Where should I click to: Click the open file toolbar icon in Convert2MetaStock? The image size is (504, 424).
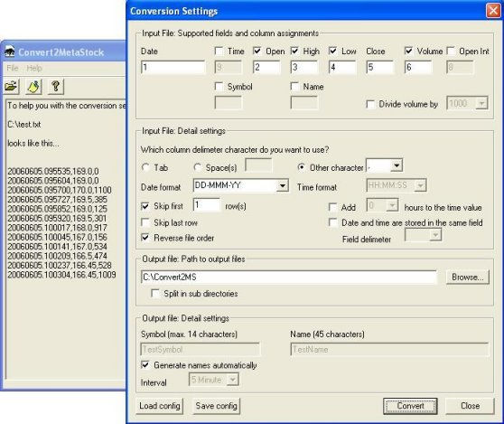pyautogui.click(x=11, y=87)
